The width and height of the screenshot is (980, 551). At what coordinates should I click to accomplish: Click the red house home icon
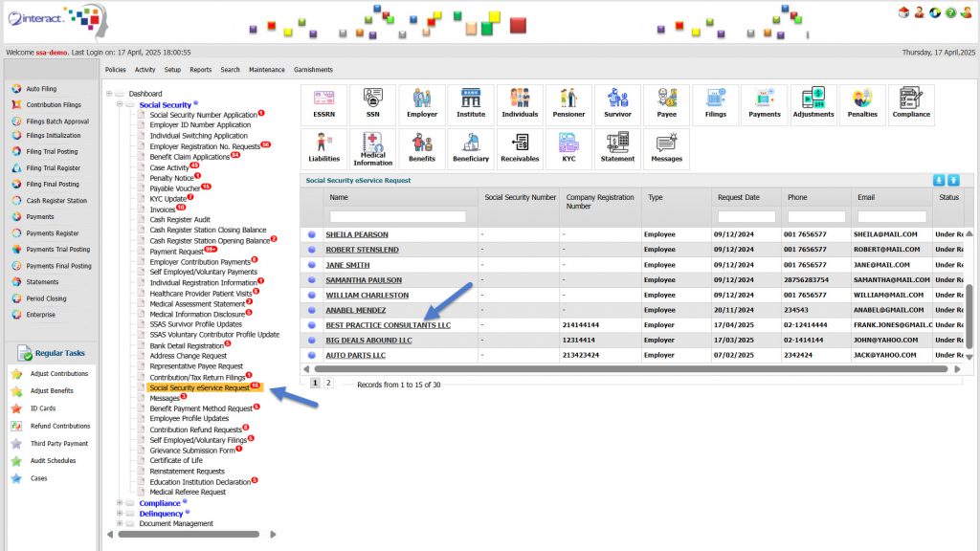click(903, 12)
